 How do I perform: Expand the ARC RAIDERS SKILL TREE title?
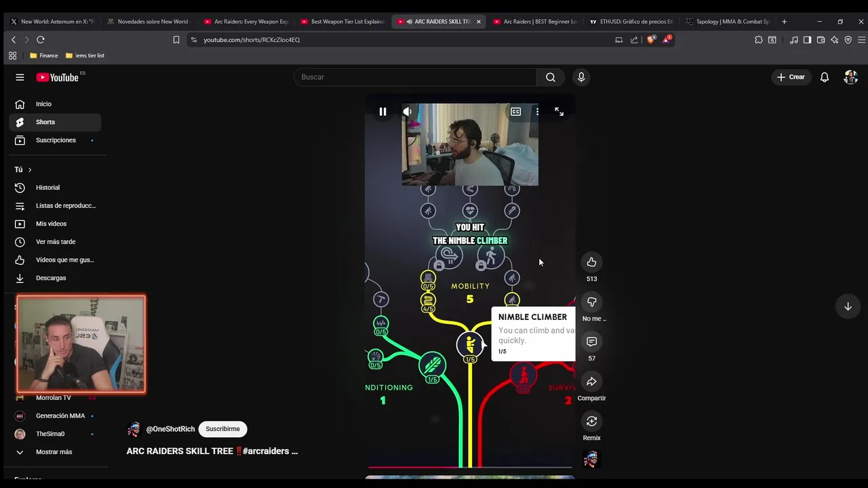(x=212, y=451)
